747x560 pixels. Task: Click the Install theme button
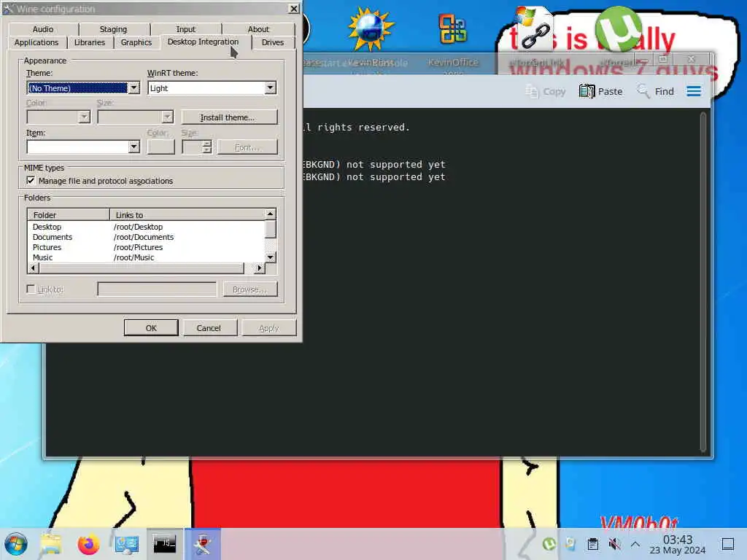tap(229, 117)
